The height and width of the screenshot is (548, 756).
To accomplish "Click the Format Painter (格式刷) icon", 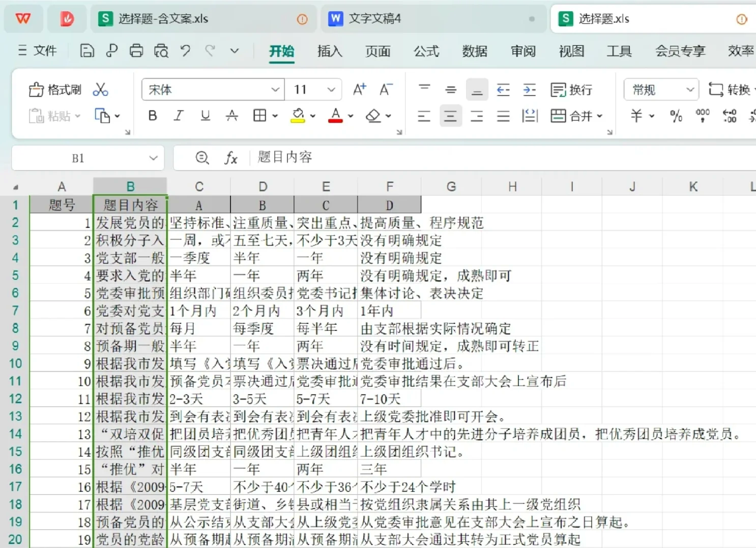I will click(x=37, y=90).
